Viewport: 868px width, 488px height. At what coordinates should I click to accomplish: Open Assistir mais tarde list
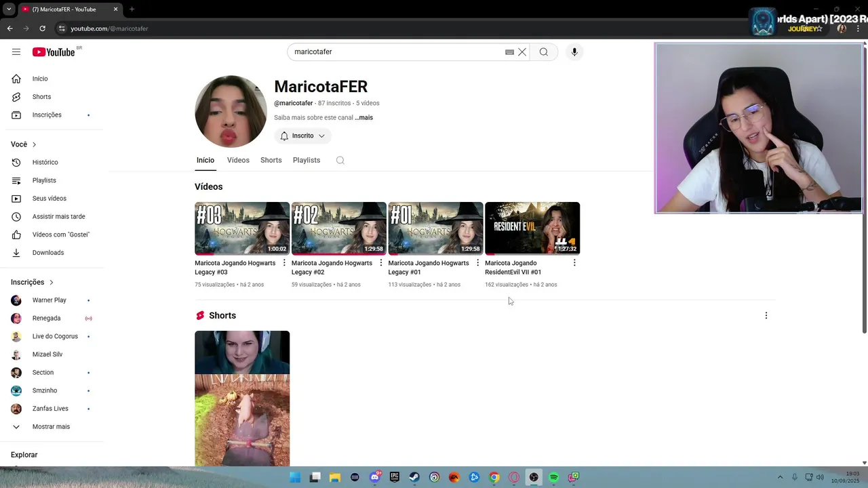click(52, 216)
